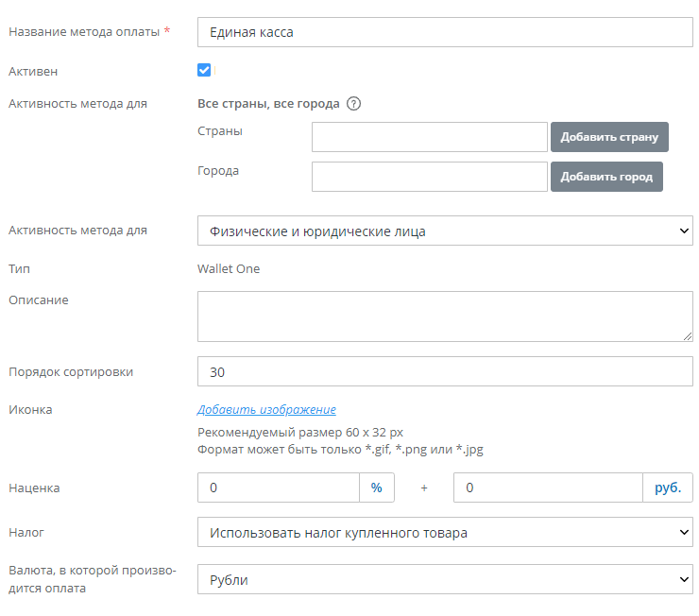Focus the fixed-amount markup input
This screenshot has width=699, height=616.
[x=547, y=488]
